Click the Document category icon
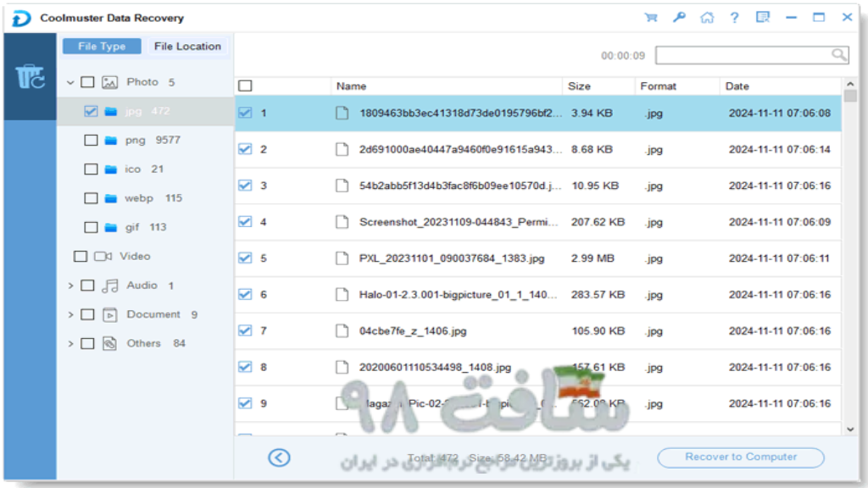 109,315
